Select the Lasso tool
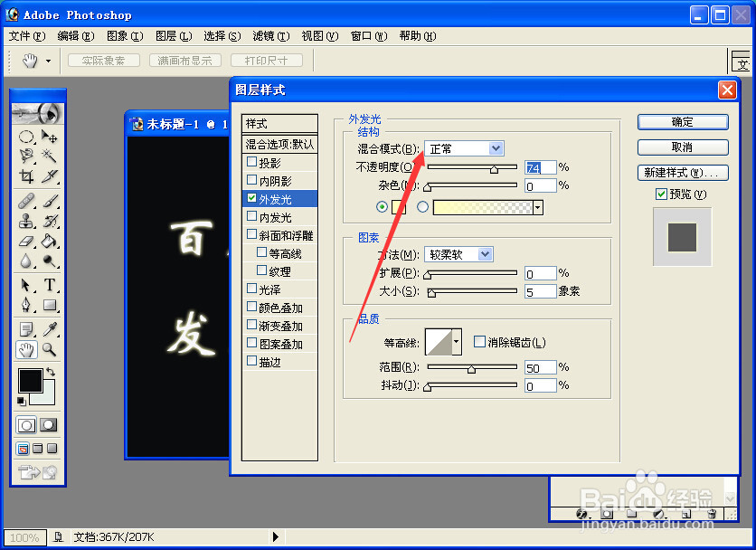This screenshot has height=550, width=756. [x=28, y=154]
